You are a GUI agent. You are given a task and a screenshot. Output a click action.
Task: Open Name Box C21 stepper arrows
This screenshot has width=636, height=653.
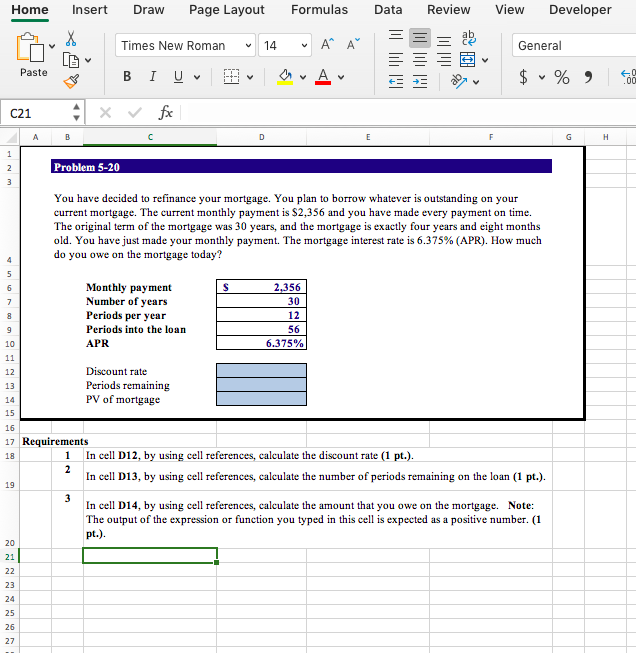pos(76,112)
